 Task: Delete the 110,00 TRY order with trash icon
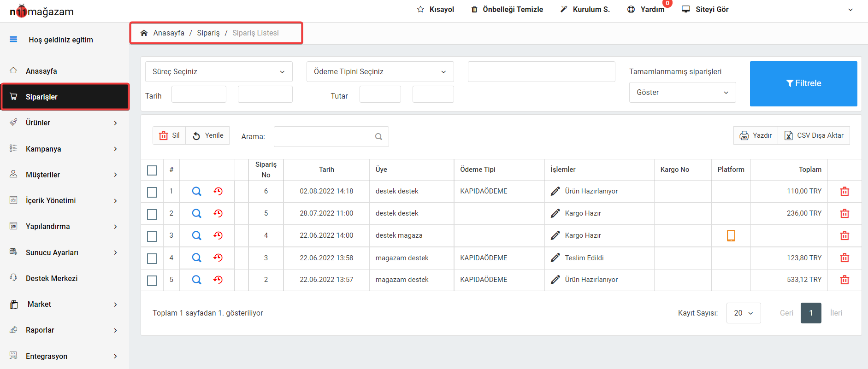click(844, 191)
